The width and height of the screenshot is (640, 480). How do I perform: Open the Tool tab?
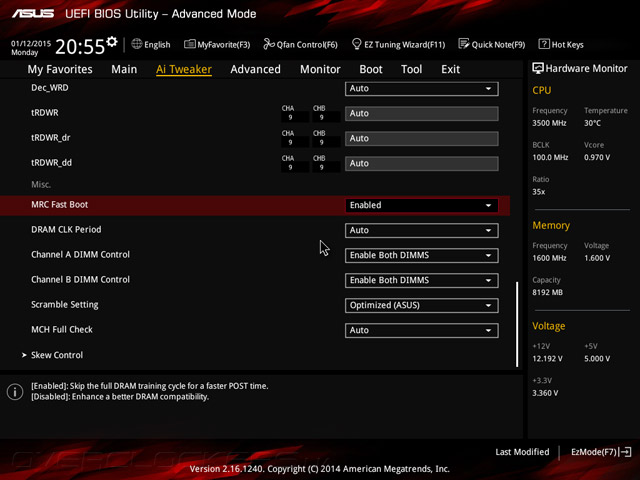(411, 69)
